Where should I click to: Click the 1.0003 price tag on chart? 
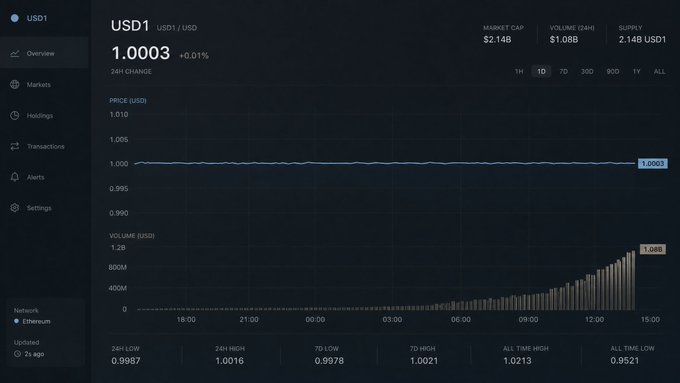click(653, 164)
